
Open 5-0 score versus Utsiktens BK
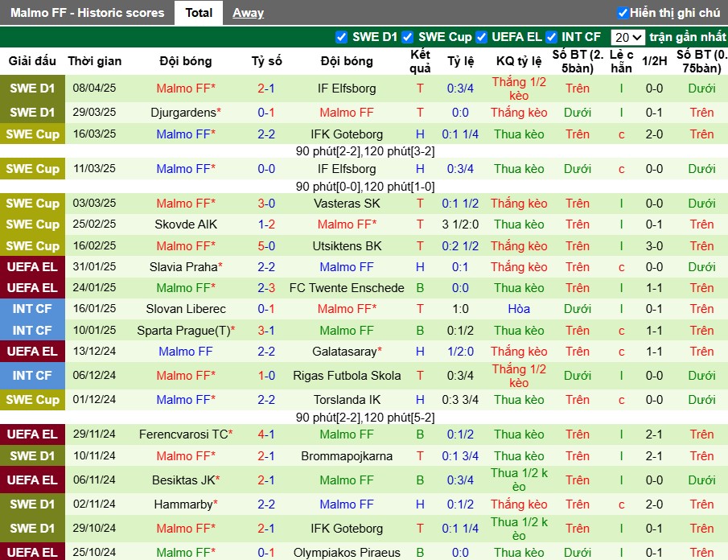point(266,245)
